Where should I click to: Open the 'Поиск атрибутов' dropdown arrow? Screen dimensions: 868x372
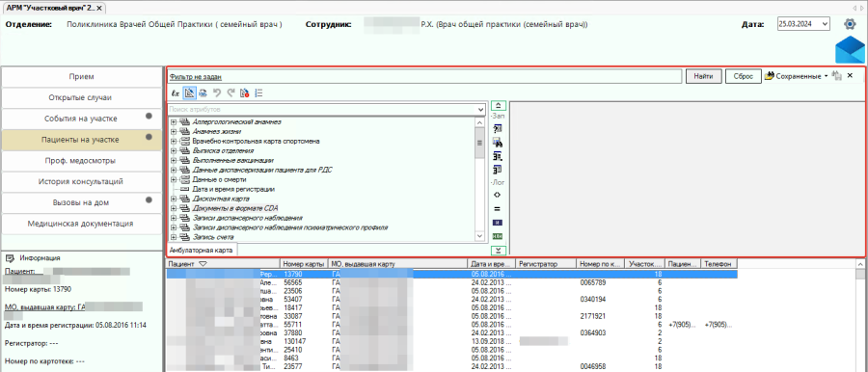pyautogui.click(x=480, y=110)
